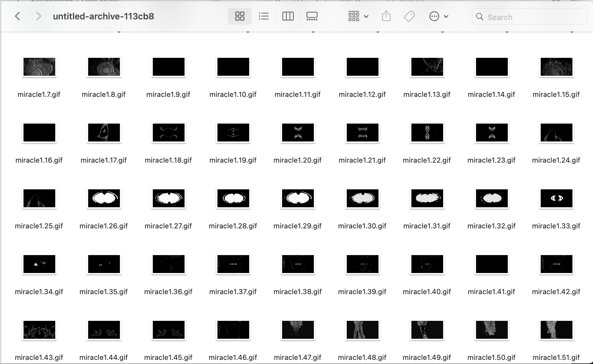Click the filename miracle1.46.gif

pyautogui.click(x=233, y=358)
